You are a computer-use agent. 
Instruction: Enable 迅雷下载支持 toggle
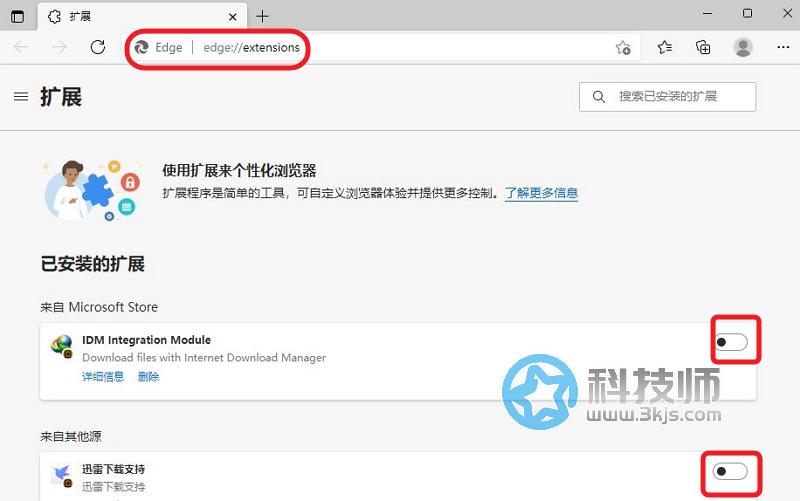731,471
